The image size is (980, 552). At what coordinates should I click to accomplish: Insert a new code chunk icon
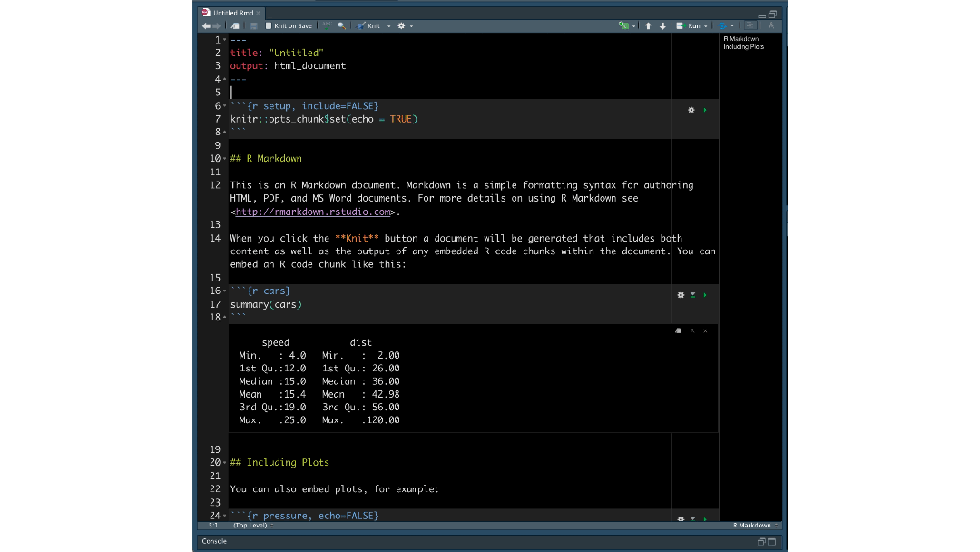[x=623, y=25]
